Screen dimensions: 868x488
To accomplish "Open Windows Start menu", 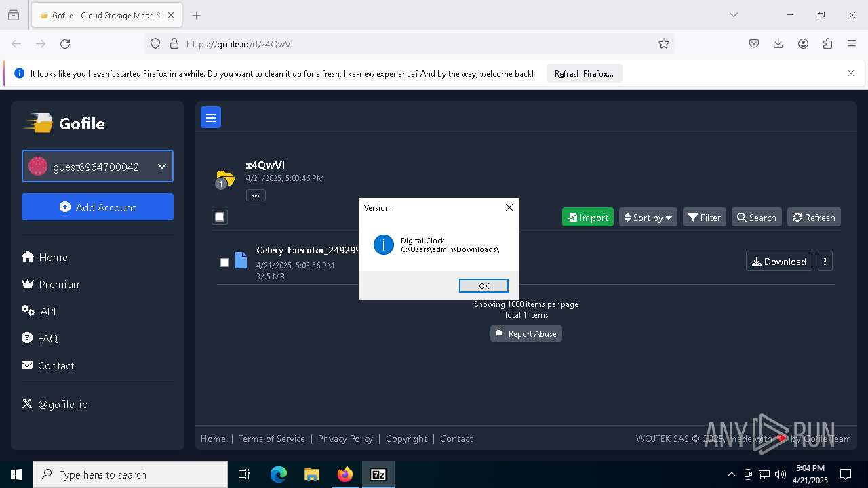I will click(x=16, y=474).
